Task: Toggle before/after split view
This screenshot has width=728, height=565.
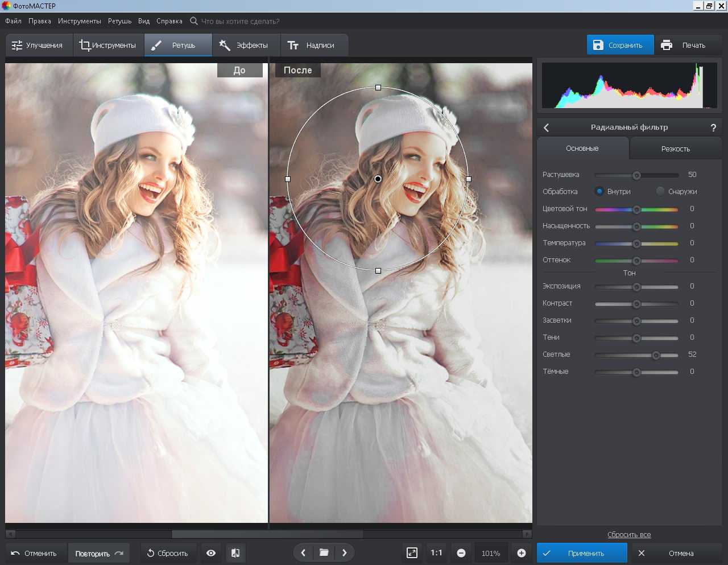Action: tap(235, 553)
